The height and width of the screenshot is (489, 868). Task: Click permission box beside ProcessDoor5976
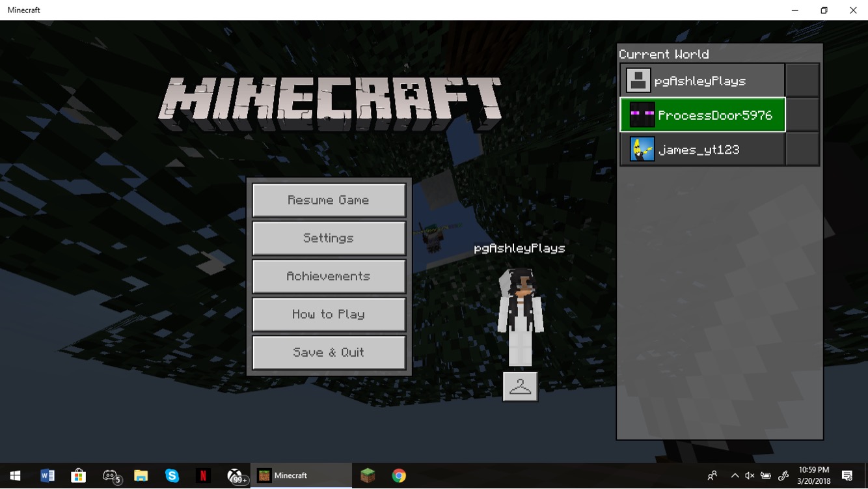[x=802, y=115]
